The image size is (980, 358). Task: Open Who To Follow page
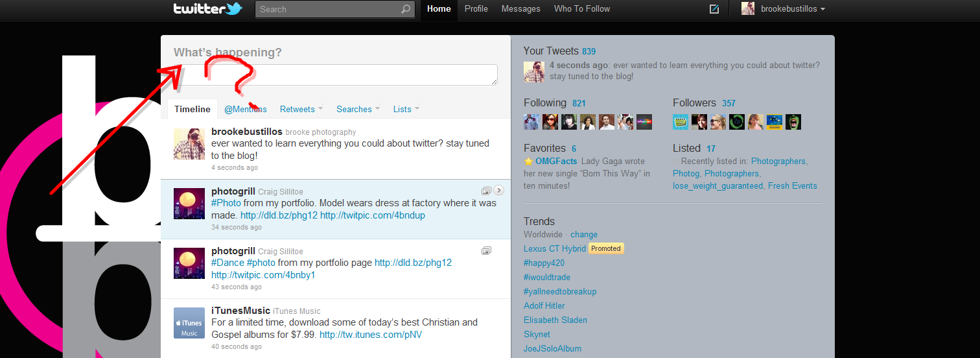582,9
